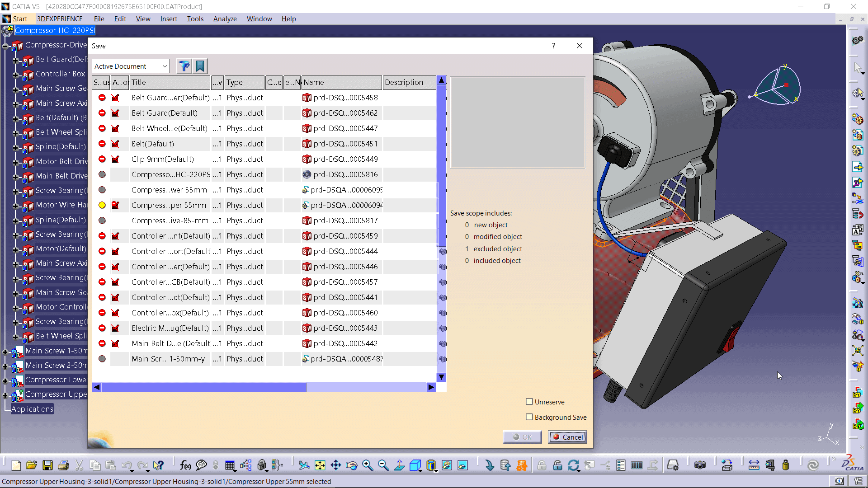The height and width of the screenshot is (488, 868).
Task: Open the Active Document scope dropdown
Action: pos(131,66)
